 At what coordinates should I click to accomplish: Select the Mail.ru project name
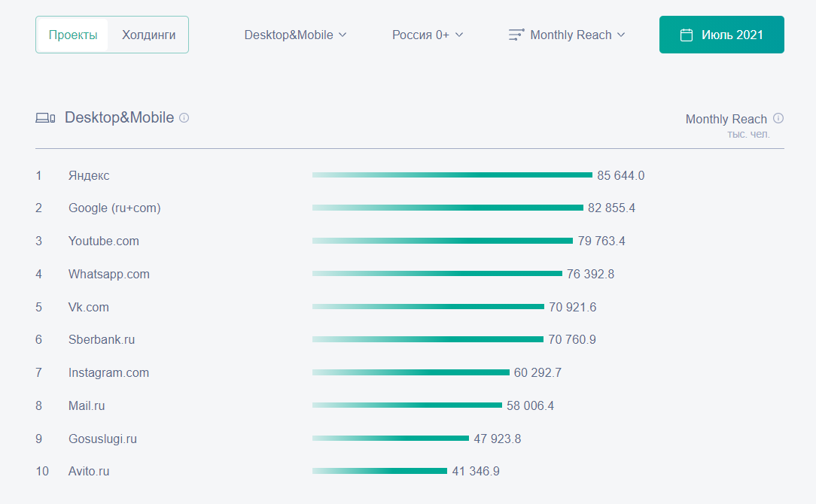[87, 405]
